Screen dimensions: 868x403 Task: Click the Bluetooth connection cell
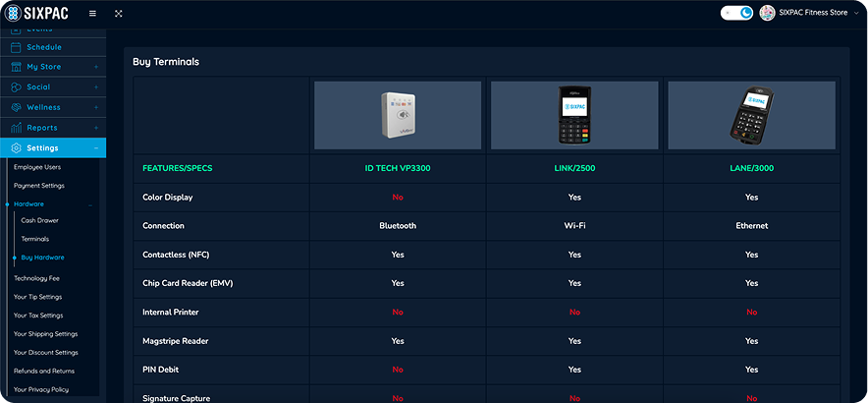[x=398, y=226]
